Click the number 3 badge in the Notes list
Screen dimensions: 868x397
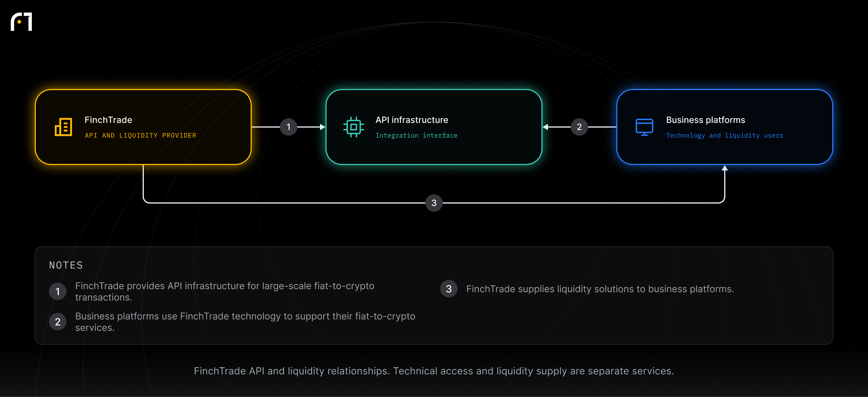(449, 289)
